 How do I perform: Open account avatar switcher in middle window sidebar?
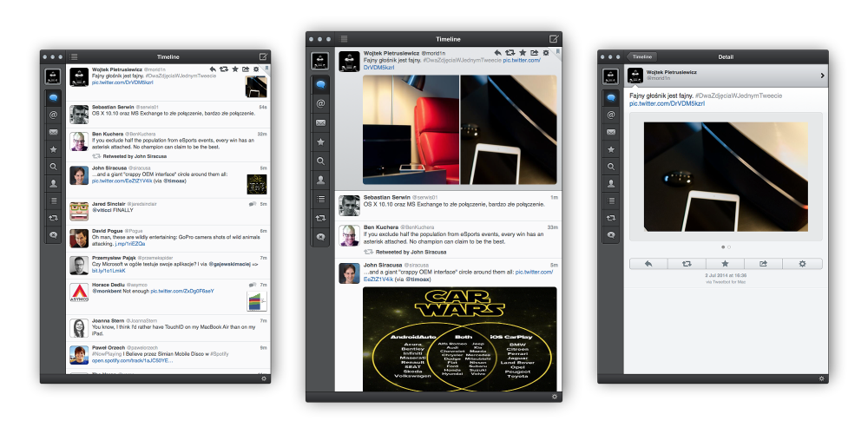pyautogui.click(x=320, y=61)
